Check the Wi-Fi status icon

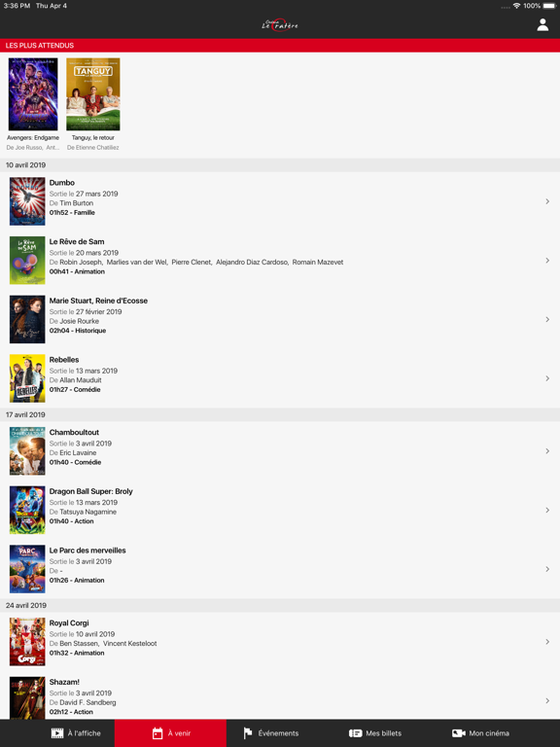pyautogui.click(x=516, y=6)
